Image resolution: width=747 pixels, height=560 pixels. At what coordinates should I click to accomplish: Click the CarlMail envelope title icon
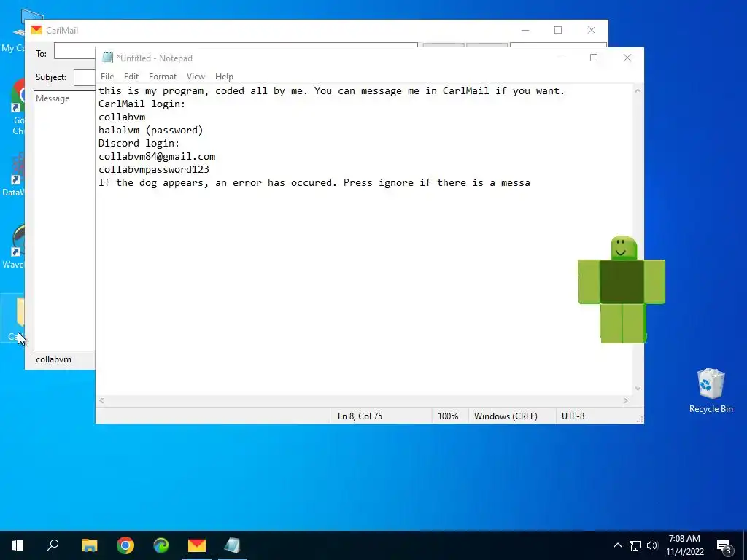coord(36,30)
